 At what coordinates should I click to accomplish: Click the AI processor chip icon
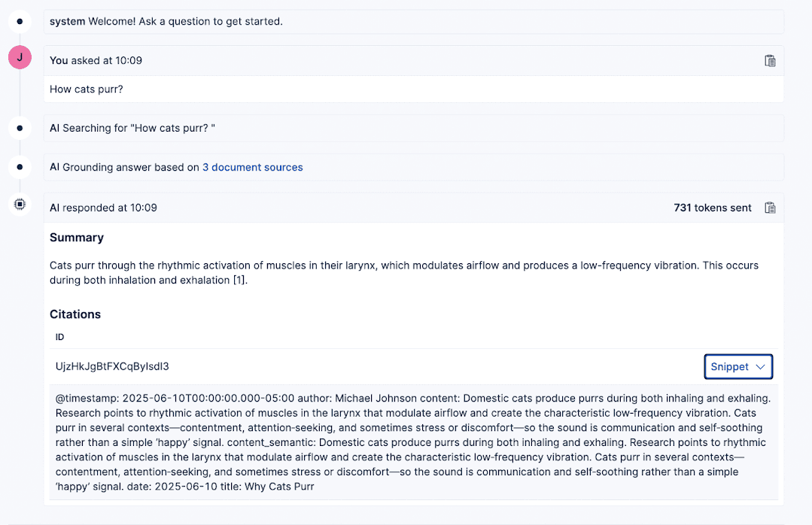click(x=20, y=204)
